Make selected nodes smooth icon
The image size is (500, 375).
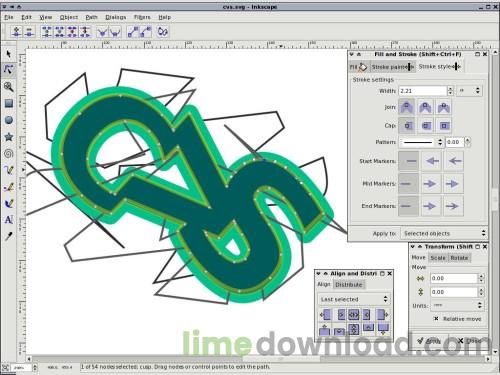[115, 32]
